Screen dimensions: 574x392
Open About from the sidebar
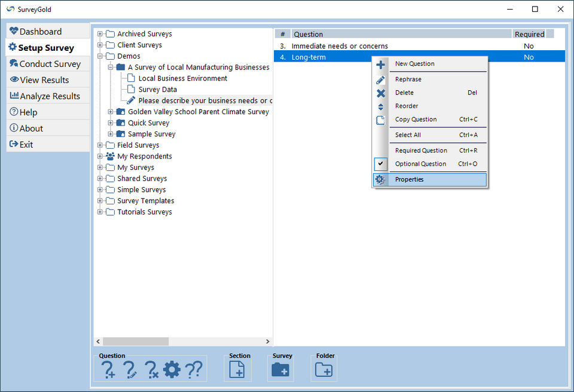48,128
